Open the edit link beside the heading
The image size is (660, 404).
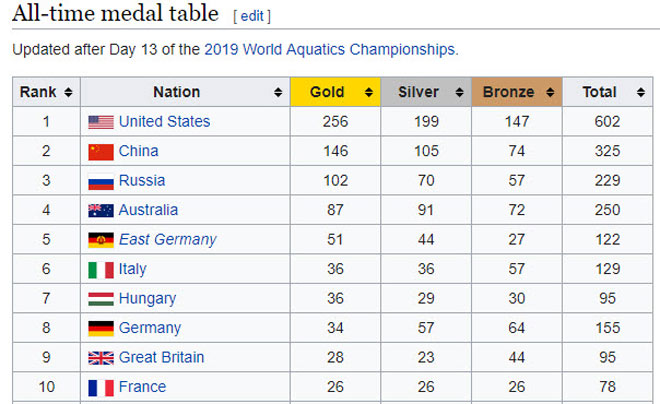251,16
